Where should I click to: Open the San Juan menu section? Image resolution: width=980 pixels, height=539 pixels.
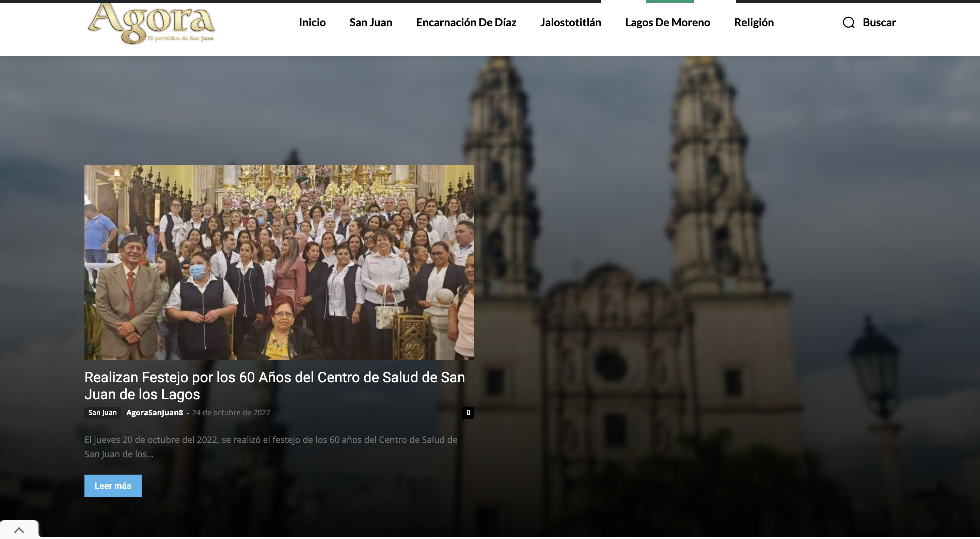[x=370, y=22]
